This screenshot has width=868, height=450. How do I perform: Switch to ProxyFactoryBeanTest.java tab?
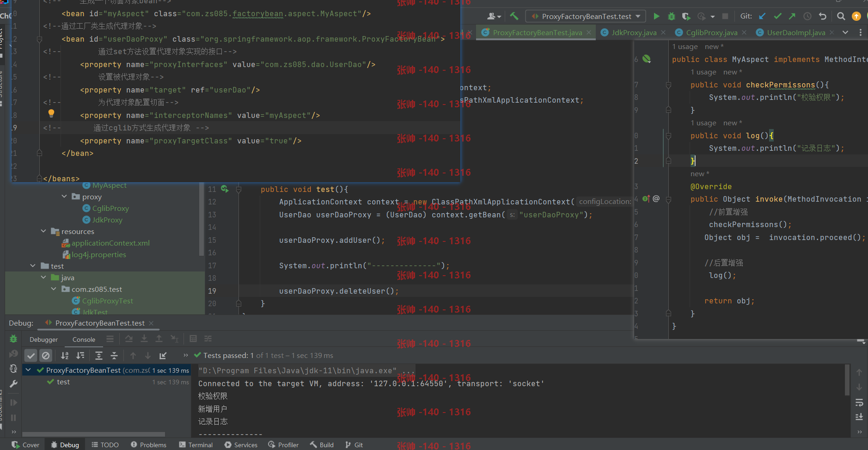click(x=537, y=32)
